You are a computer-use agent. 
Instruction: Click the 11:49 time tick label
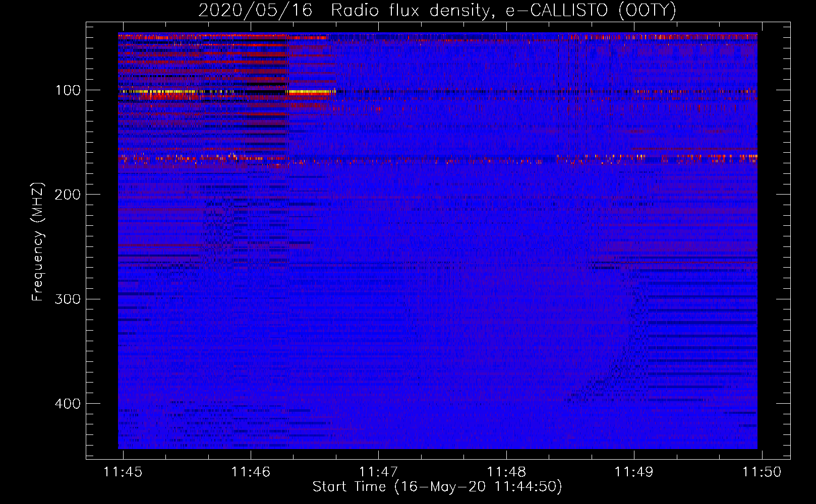click(634, 472)
